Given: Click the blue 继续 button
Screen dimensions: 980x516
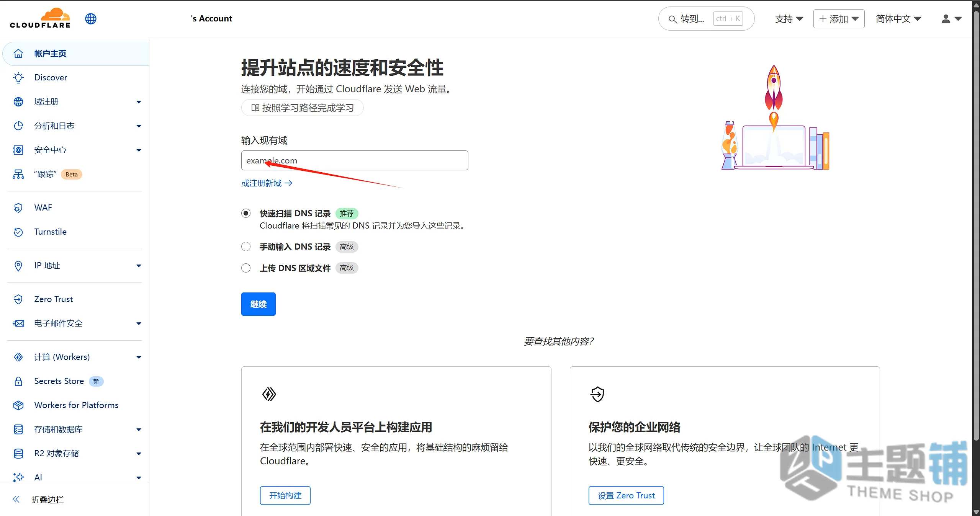Looking at the screenshot, I should point(258,304).
